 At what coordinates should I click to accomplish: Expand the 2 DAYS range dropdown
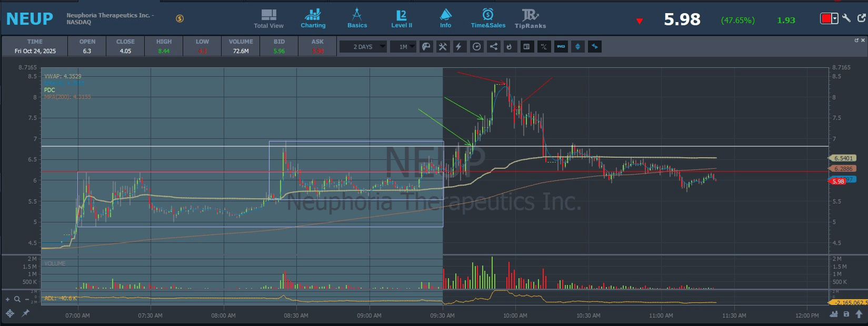[363, 47]
